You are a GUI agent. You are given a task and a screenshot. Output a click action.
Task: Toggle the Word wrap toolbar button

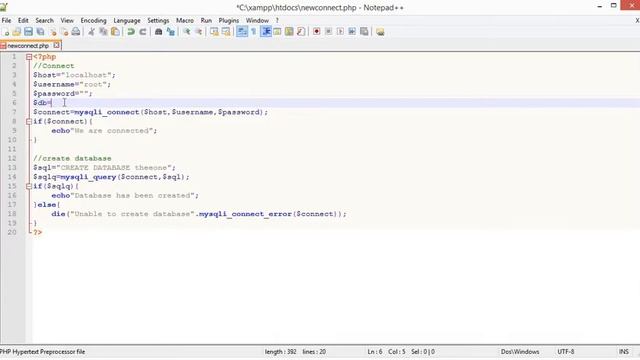(x=242, y=32)
